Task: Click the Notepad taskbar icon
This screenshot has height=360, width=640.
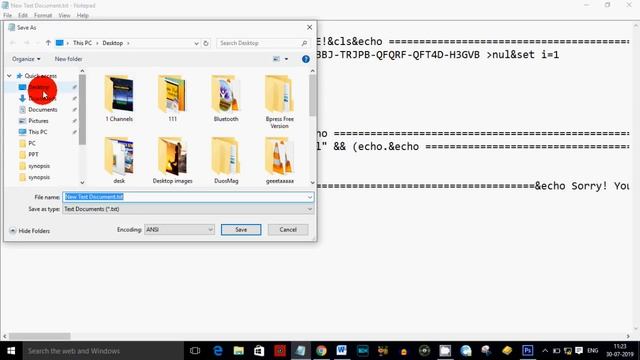Action: click(300, 351)
